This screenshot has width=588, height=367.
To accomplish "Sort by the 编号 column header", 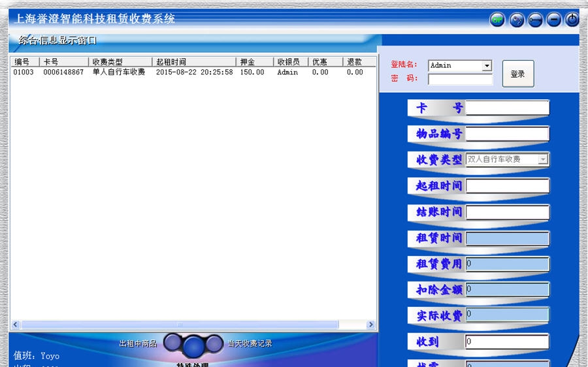I will click(25, 62).
